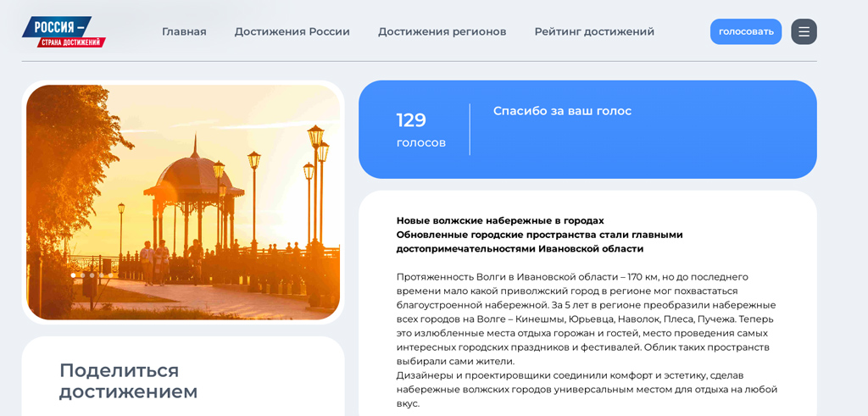This screenshot has width=868, height=416.
Task: Click the «Обновленные городские пространства стали главными» line
Action: pos(539,235)
